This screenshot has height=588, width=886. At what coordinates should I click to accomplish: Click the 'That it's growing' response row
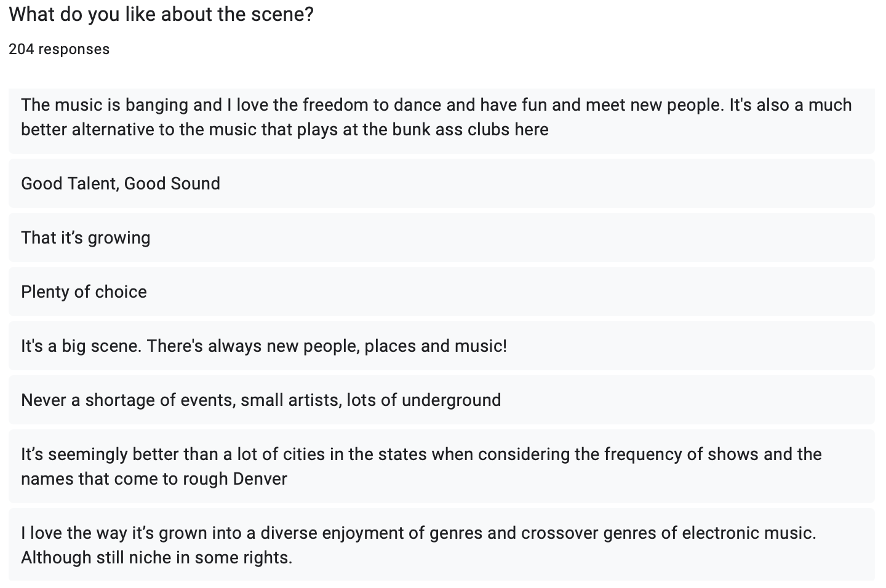click(442, 237)
